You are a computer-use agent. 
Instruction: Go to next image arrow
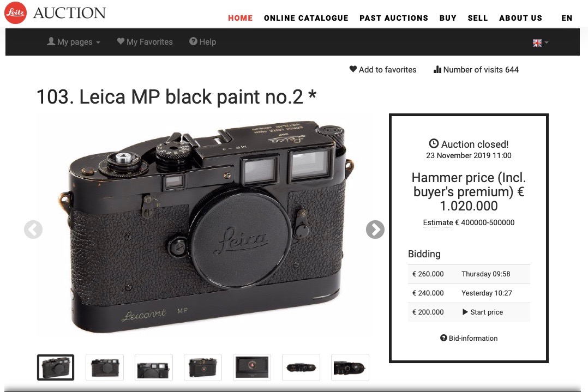pyautogui.click(x=375, y=230)
